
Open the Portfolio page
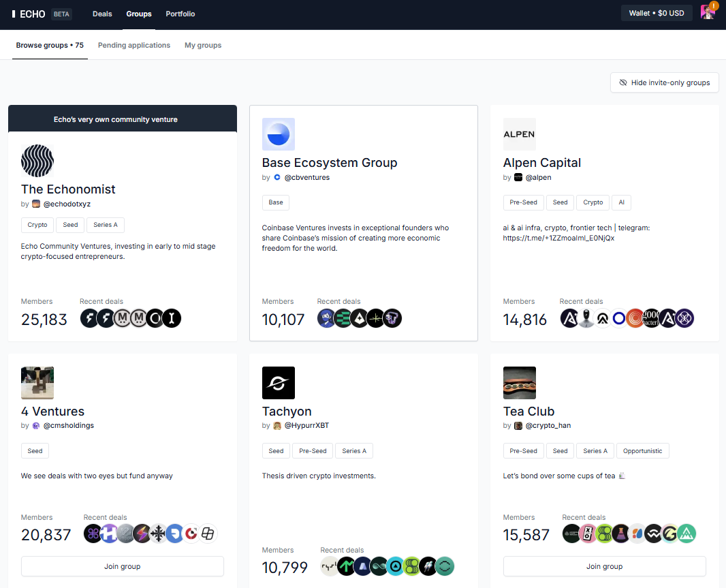[x=180, y=14]
